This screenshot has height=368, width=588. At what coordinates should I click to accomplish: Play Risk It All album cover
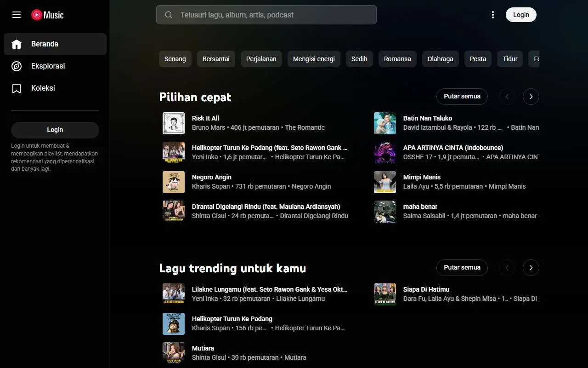point(174,123)
